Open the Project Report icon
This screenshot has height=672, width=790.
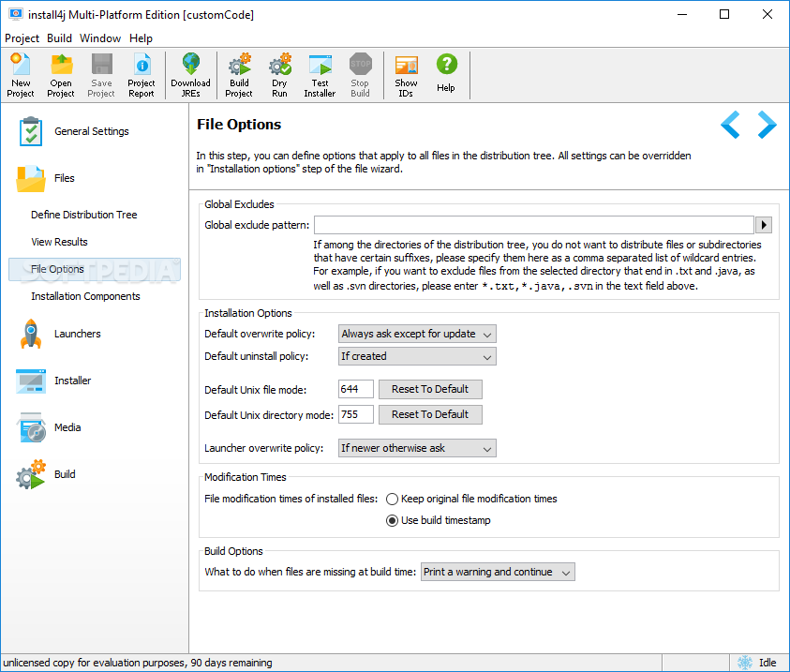click(x=142, y=75)
